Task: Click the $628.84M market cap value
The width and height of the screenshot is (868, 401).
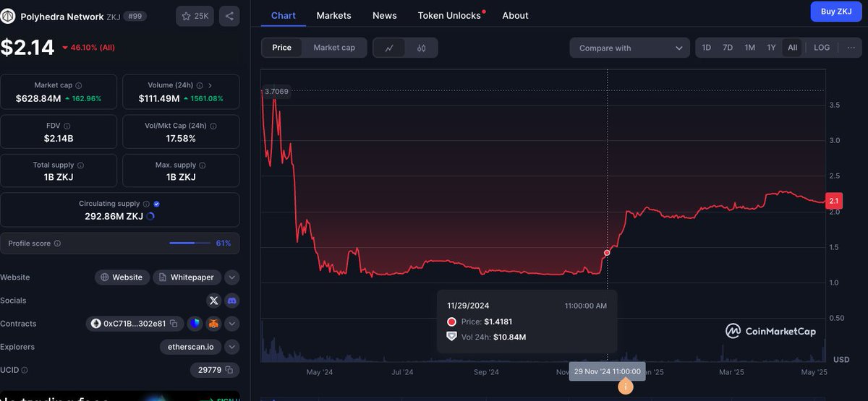Action: point(38,98)
